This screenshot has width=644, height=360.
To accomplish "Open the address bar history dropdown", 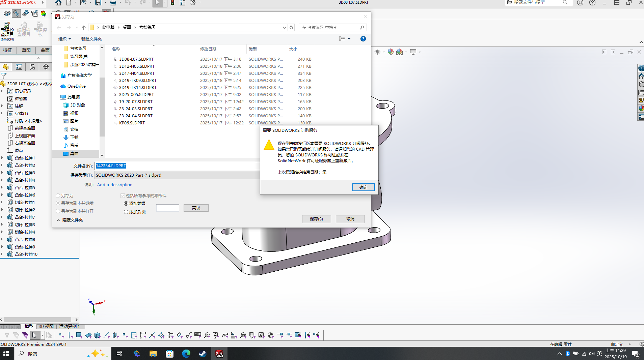I will pyautogui.click(x=285, y=28).
